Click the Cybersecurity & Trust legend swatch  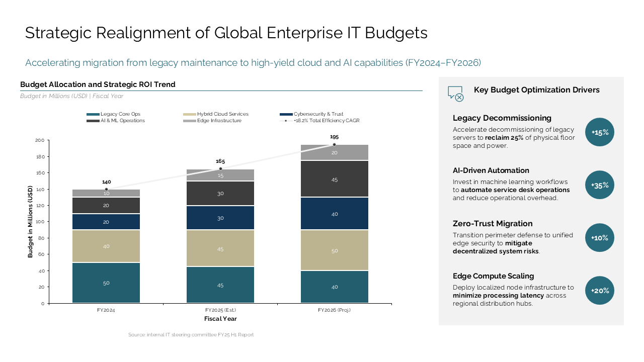(x=286, y=114)
